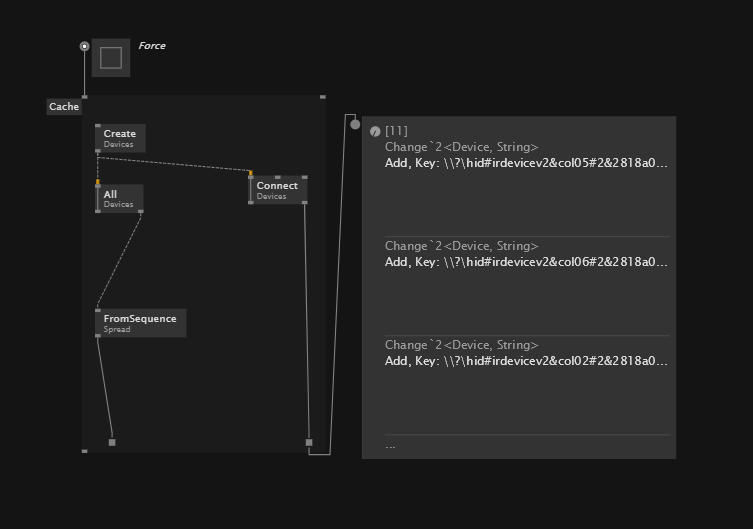Click the orange input pin on Connect node
Image resolution: width=753 pixels, height=529 pixels.
click(x=251, y=173)
